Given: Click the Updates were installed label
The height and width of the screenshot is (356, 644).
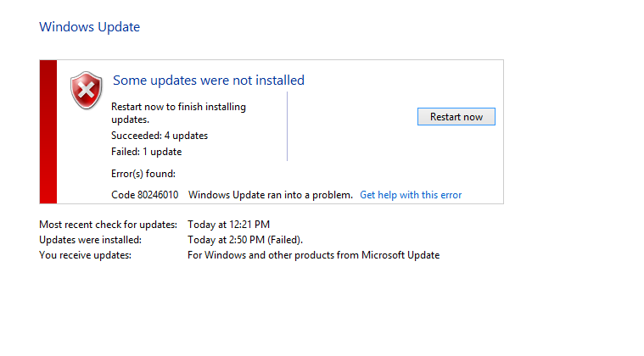Looking at the screenshot, I should [90, 240].
